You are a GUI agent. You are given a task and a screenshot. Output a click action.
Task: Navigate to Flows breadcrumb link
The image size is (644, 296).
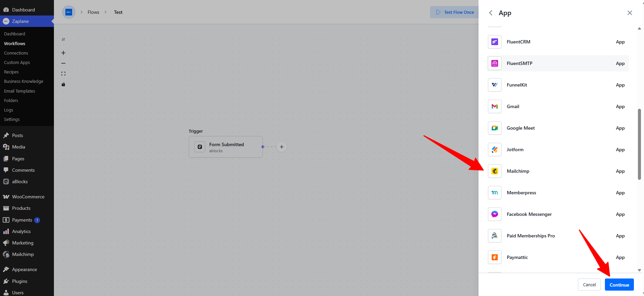(x=93, y=12)
